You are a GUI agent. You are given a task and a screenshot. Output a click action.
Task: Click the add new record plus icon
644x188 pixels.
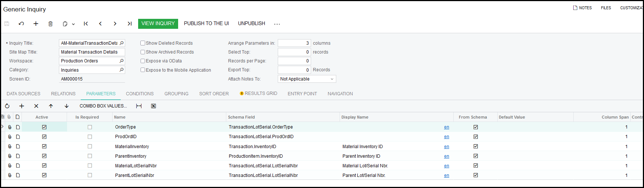pos(36,24)
